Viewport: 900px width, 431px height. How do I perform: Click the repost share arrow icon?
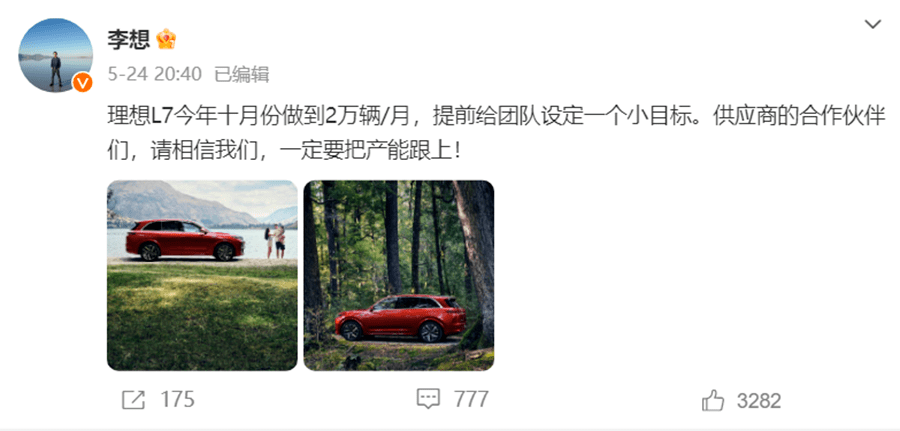point(133,400)
